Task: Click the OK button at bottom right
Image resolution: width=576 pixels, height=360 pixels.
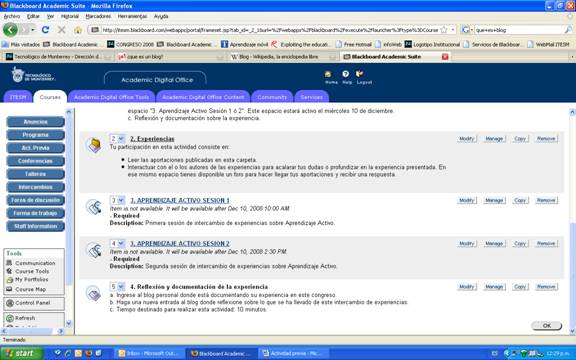Action: 547,325
